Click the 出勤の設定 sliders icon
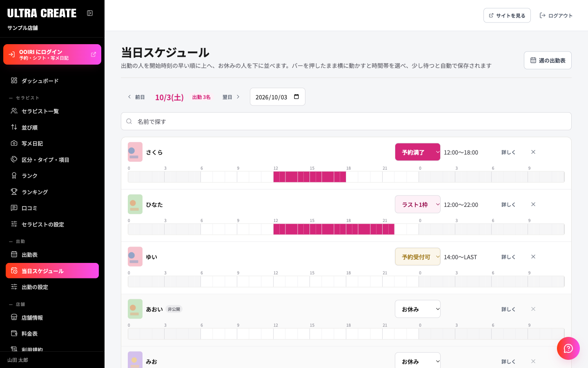The width and height of the screenshot is (588, 368). 14,287
